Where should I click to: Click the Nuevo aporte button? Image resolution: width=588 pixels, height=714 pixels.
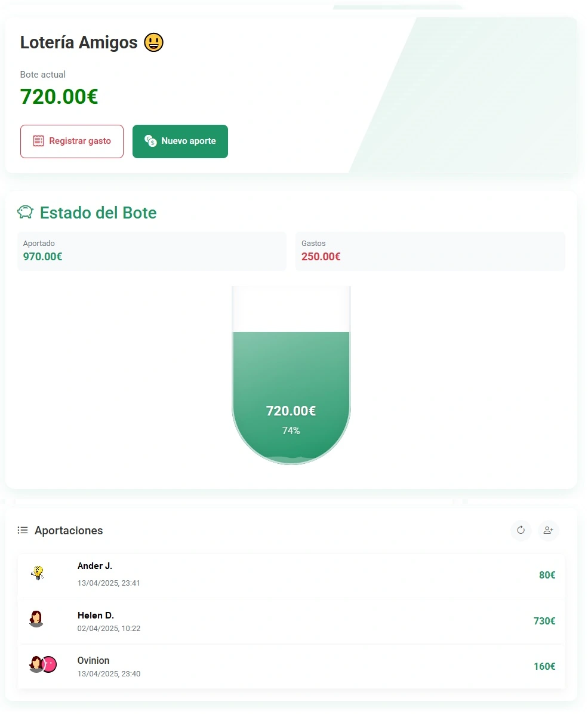pyautogui.click(x=180, y=141)
